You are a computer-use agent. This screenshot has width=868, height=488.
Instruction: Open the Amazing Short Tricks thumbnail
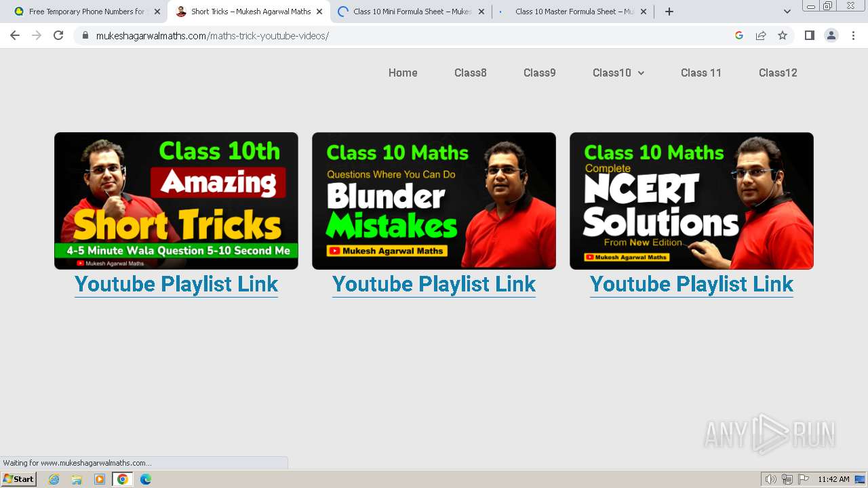[x=176, y=201]
